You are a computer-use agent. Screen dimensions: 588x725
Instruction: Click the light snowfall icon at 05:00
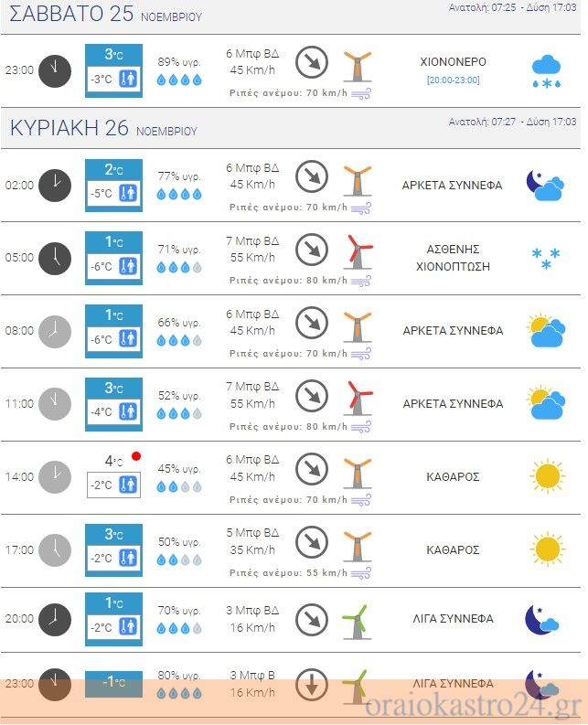coord(546,258)
